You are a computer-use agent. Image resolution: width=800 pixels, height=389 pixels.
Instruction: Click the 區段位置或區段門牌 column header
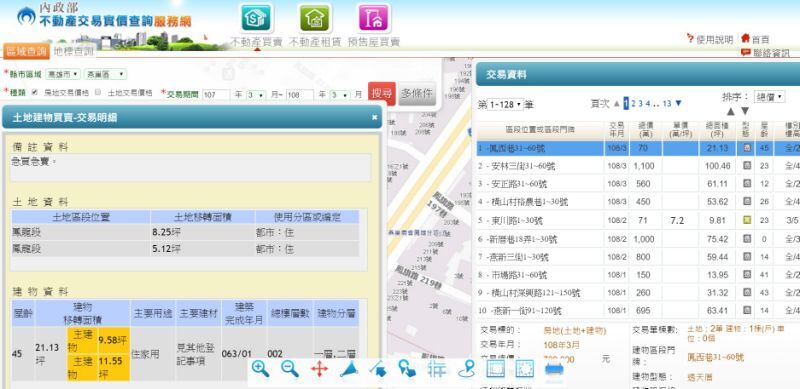click(540, 130)
